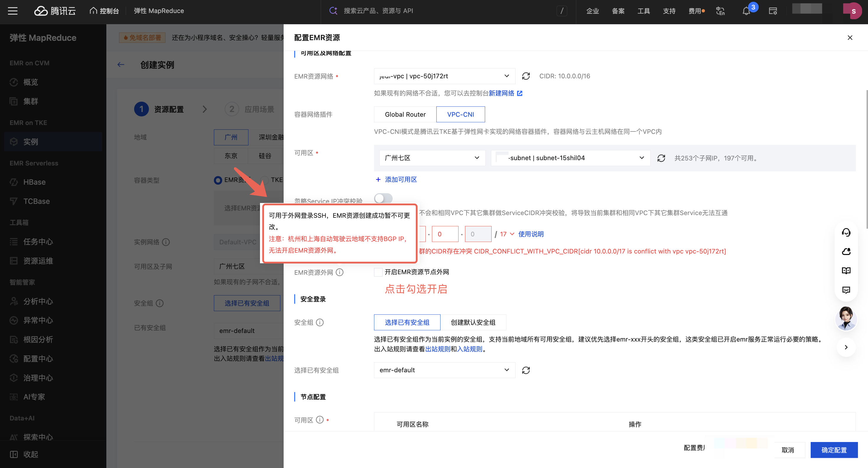Open the documentation book icon

846,271
